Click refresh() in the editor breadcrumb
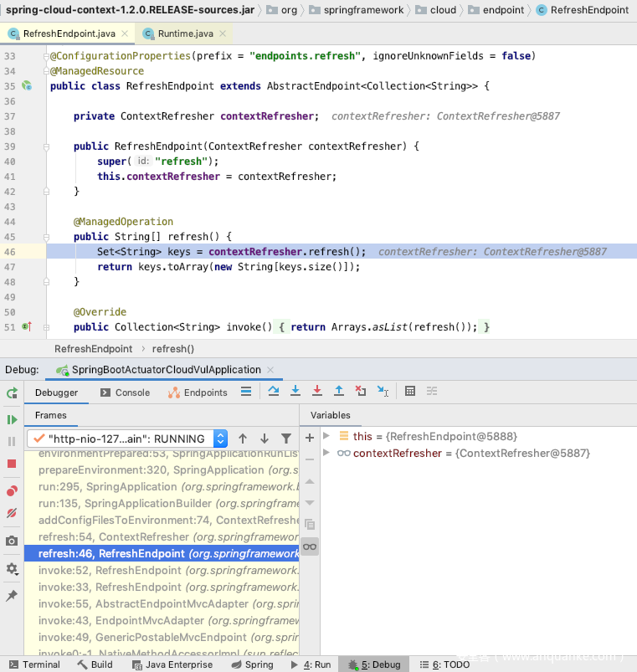 click(x=172, y=349)
